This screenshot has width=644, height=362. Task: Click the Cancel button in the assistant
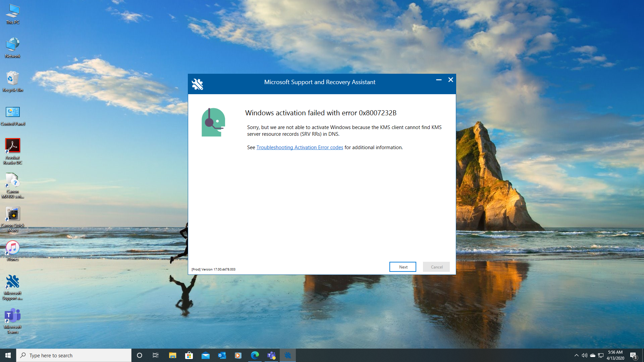coord(436,267)
